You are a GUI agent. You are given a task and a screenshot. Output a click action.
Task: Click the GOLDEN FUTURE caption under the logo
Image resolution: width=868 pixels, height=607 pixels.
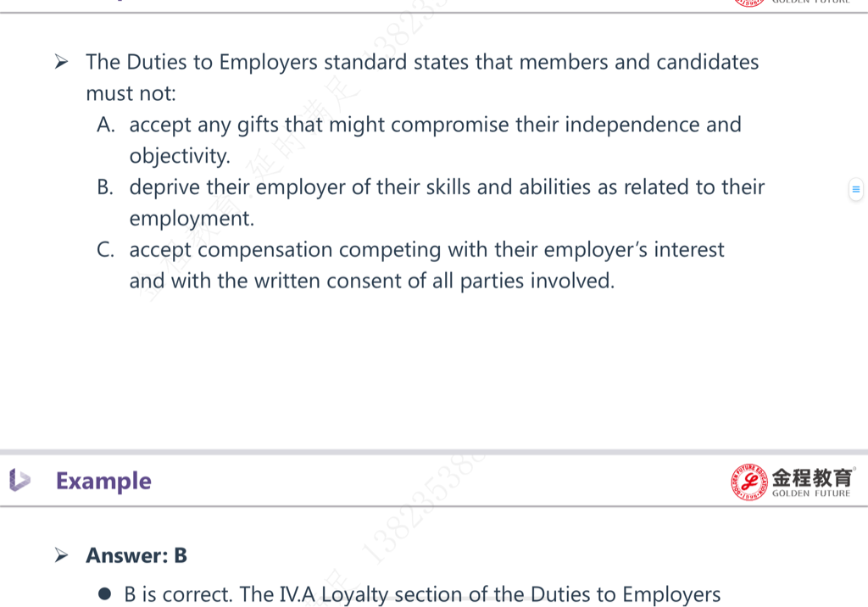point(811,493)
